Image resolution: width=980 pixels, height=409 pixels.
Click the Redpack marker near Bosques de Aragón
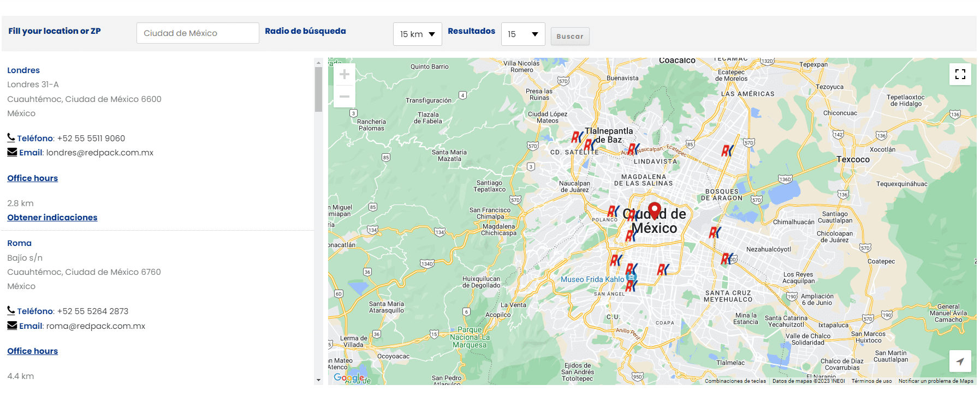(727, 151)
